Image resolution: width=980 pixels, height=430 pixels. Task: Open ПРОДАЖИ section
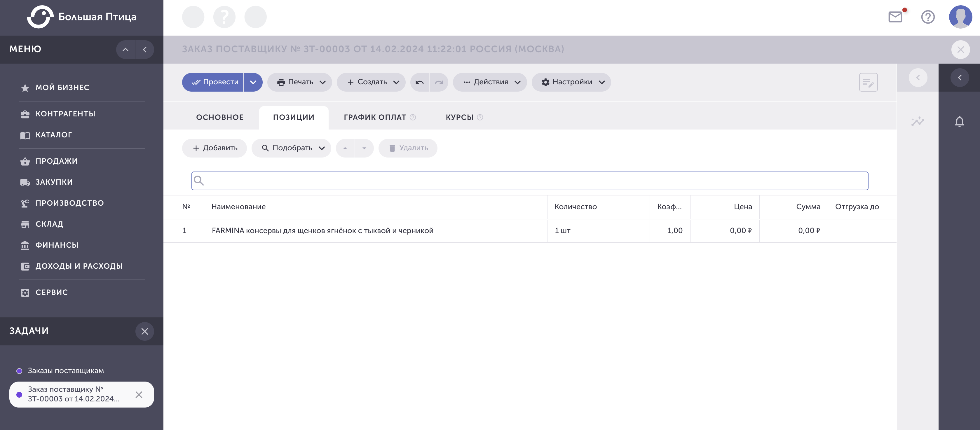point(57,161)
